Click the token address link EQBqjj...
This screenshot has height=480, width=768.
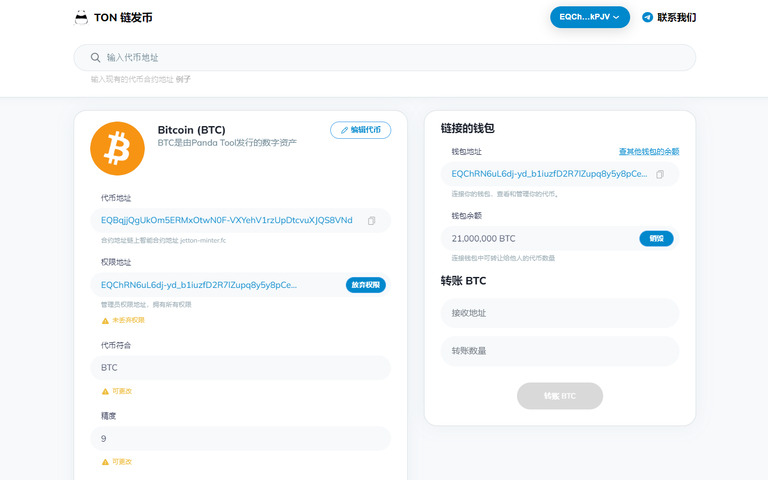click(227, 220)
